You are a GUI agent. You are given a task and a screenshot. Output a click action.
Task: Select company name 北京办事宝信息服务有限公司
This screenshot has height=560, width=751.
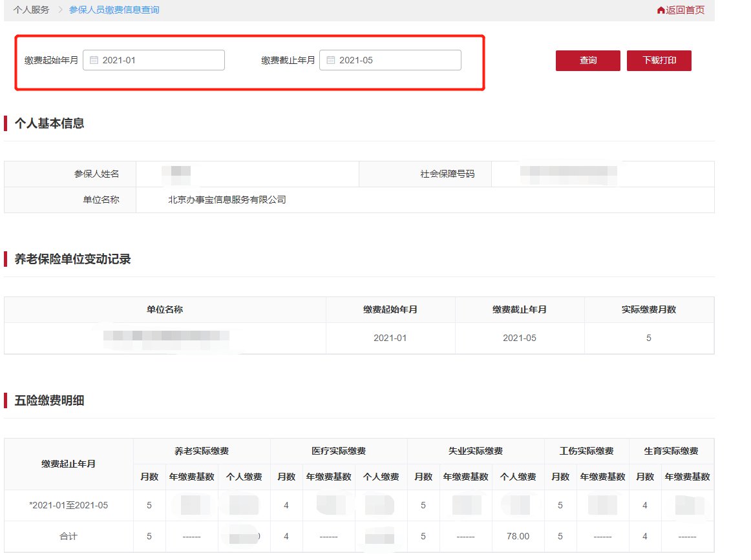pyautogui.click(x=227, y=200)
